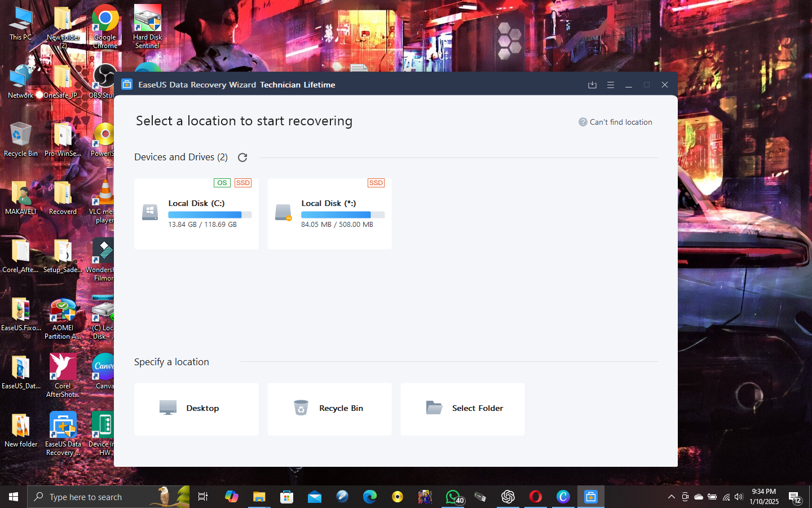812x508 pixels.
Task: Click the Recycle Bin trash icon in EaseUS
Action: (x=301, y=408)
